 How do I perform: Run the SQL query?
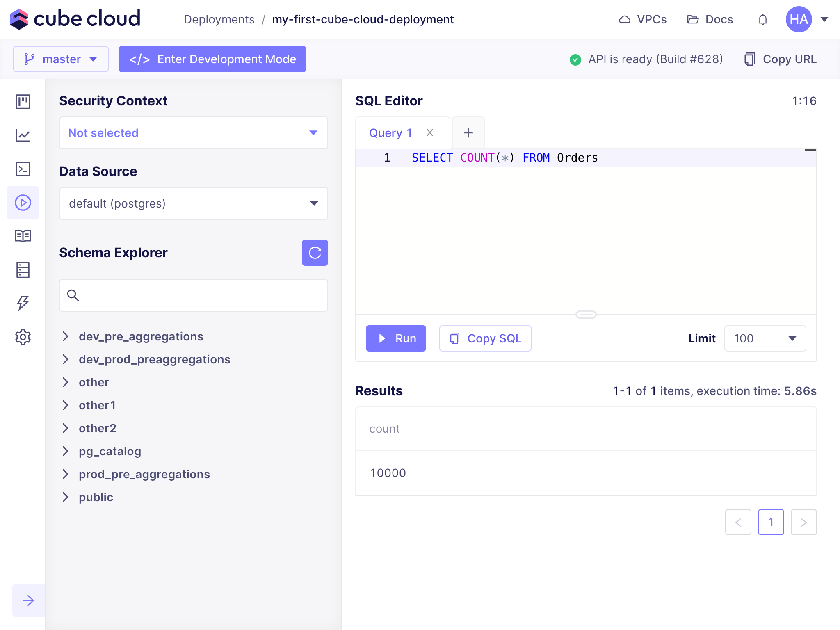(396, 338)
